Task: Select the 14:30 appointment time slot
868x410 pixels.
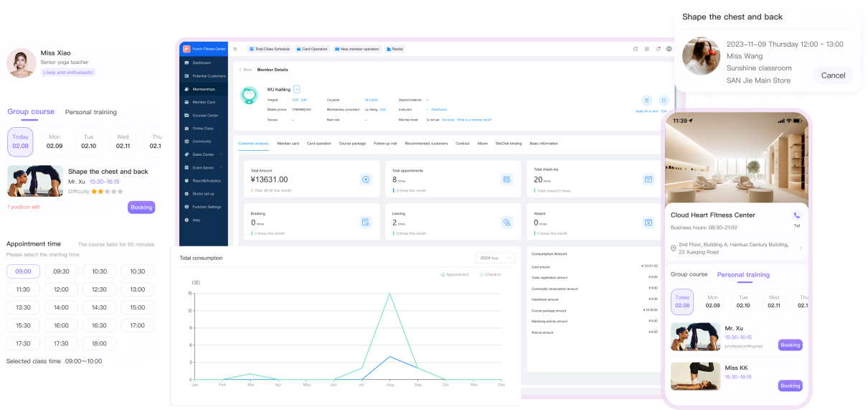Action: (x=99, y=307)
